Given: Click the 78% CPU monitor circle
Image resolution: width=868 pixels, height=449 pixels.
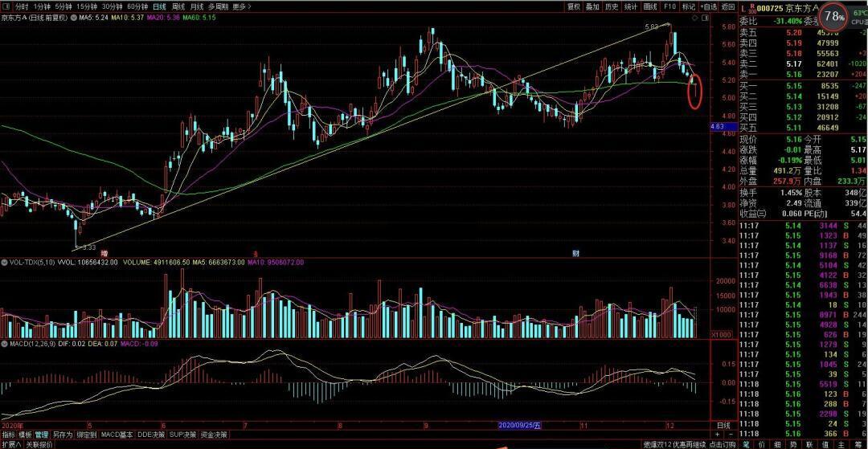Looking at the screenshot, I should [834, 15].
